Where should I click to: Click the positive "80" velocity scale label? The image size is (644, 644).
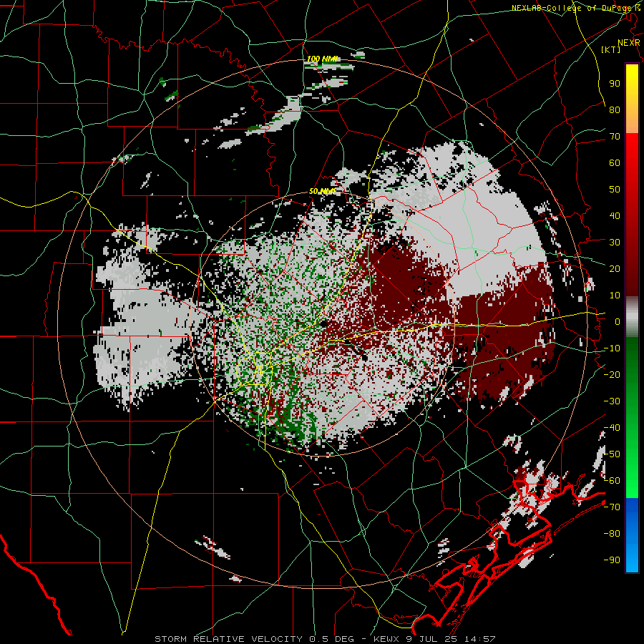[615, 109]
